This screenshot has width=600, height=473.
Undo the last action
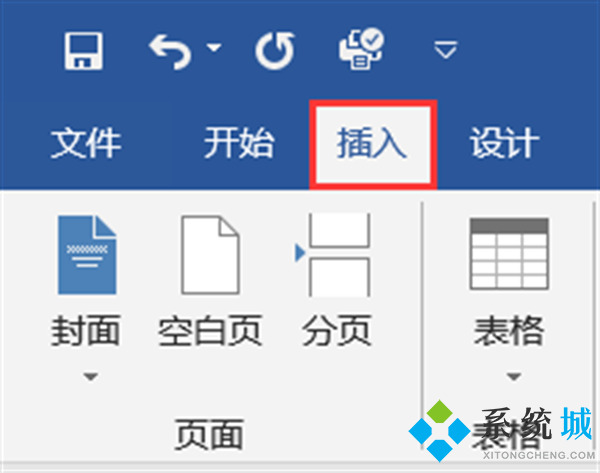click(170, 52)
